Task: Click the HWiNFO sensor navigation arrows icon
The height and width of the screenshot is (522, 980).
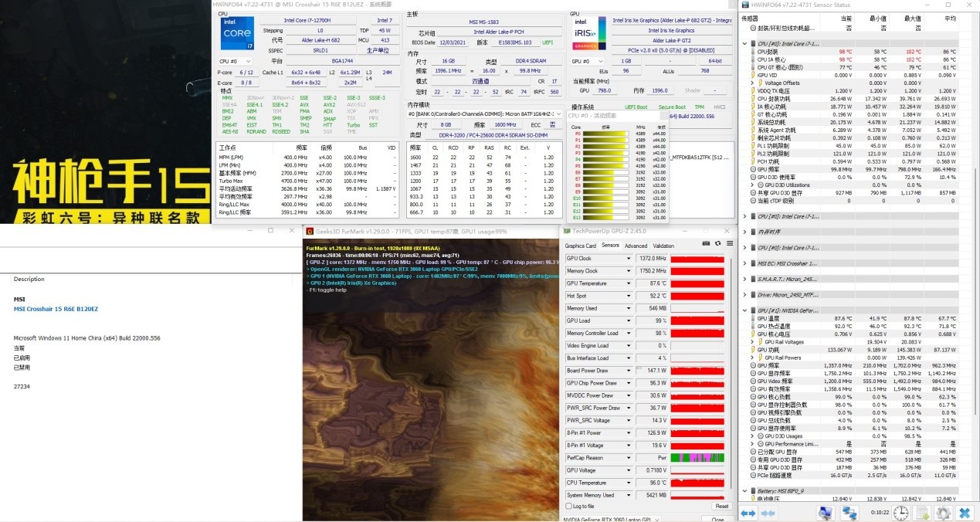Action: pos(748,512)
